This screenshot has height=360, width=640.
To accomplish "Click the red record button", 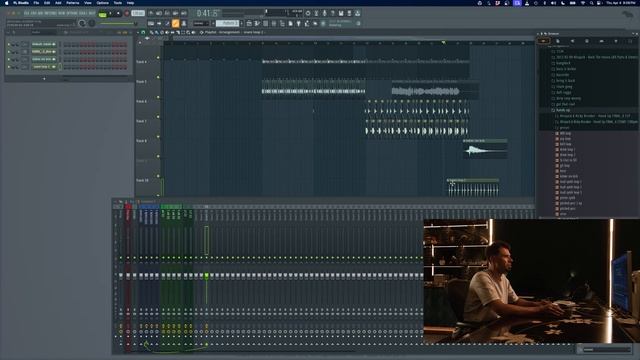I will (x=127, y=13).
